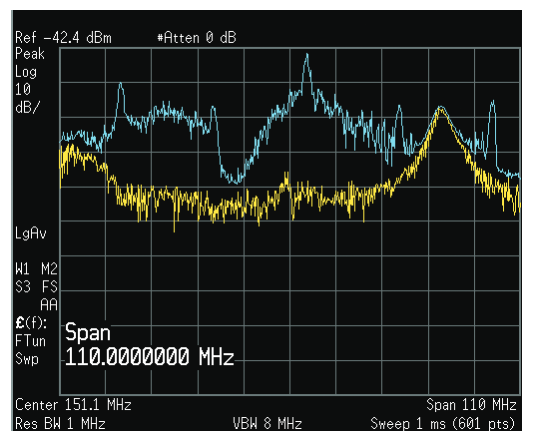534x438 pixels.
Task: Click the 'Peak' detector label
Action: point(30,54)
